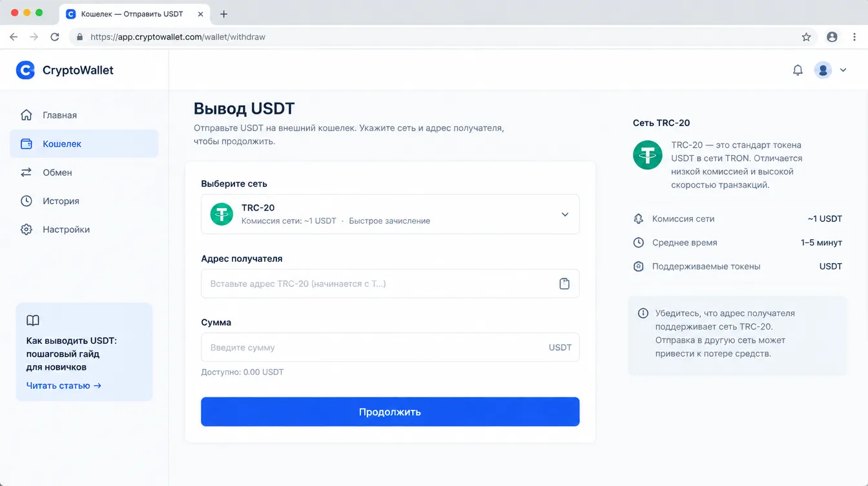Click the CryptoWallet logo icon
This screenshot has width=868, height=486.
click(25, 70)
